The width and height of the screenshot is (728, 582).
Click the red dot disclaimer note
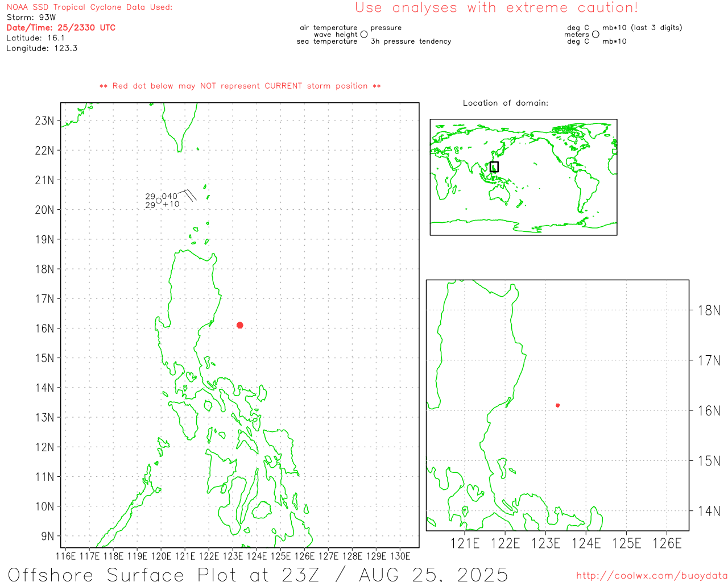point(240,86)
